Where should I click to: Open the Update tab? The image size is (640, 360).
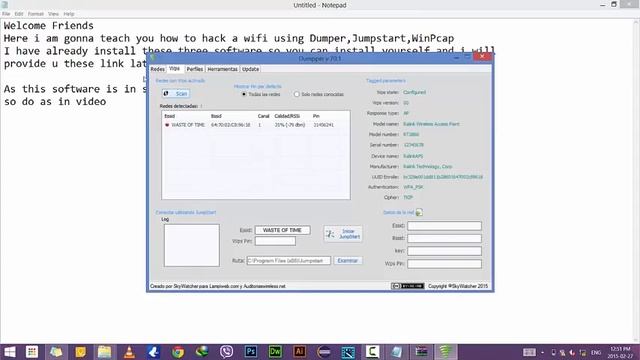[250, 69]
